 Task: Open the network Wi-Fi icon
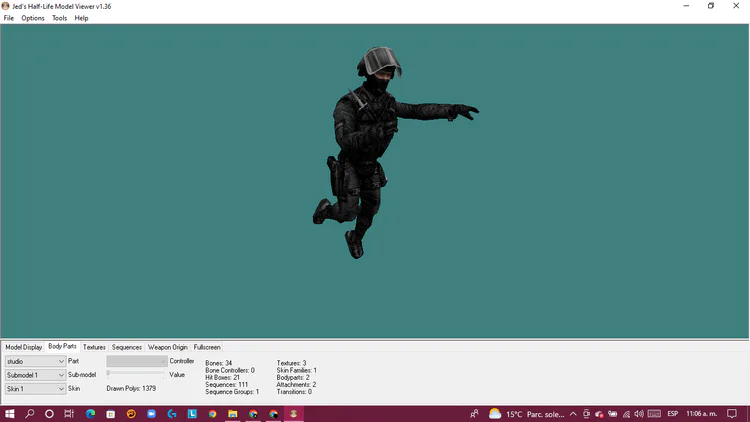626,414
